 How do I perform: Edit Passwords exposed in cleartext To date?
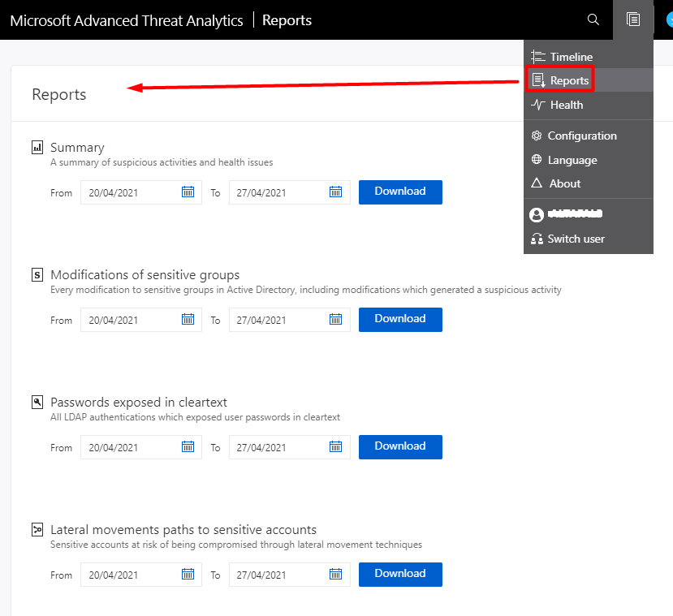(x=290, y=447)
